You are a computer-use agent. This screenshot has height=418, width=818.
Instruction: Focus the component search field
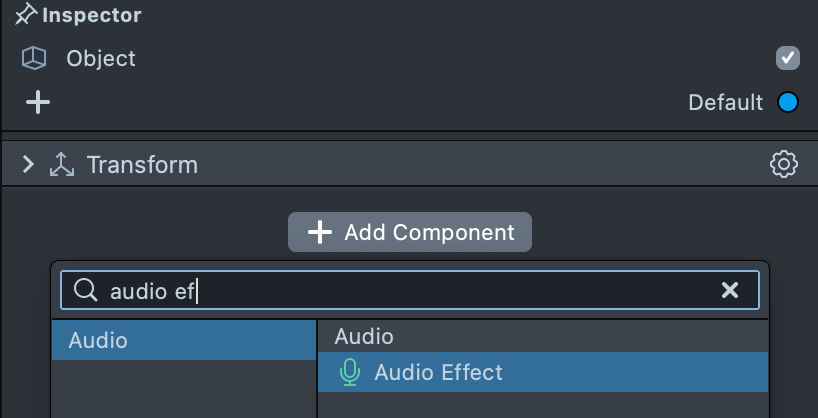[400, 290]
